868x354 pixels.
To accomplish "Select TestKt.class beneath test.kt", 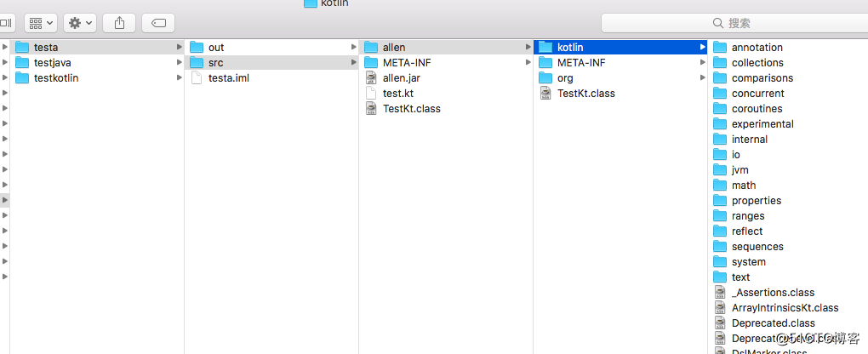I will click(x=411, y=109).
